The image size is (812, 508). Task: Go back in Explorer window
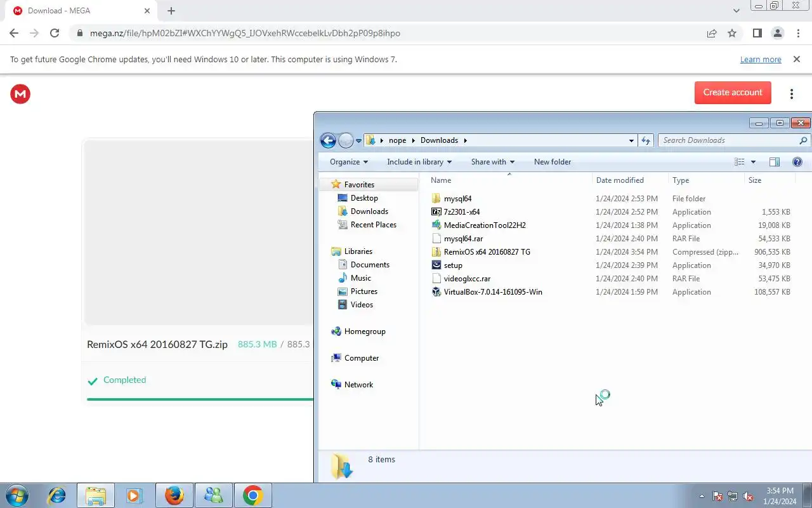tap(328, 140)
